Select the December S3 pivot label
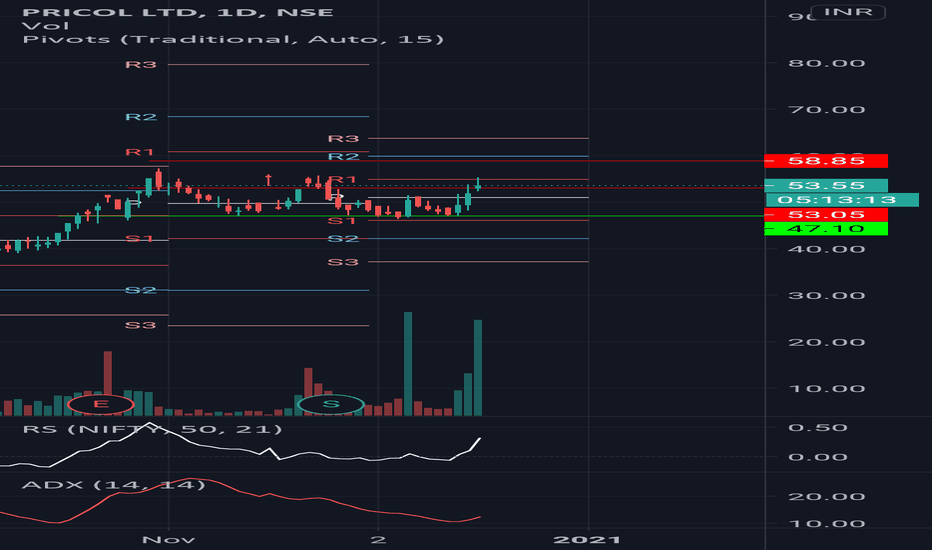 point(344,262)
